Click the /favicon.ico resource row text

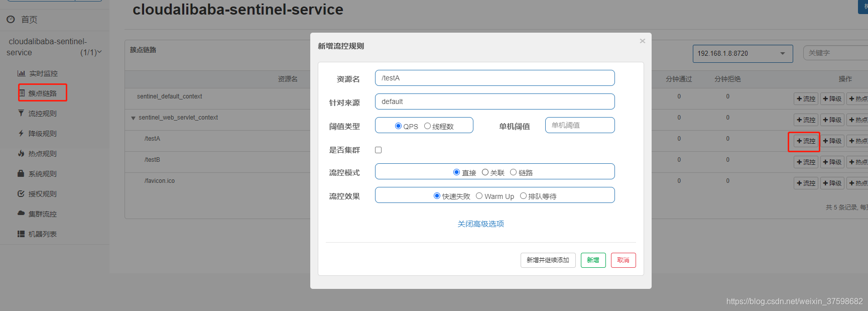pos(160,181)
